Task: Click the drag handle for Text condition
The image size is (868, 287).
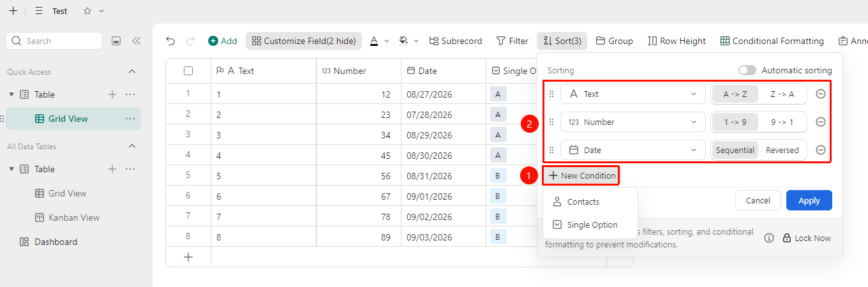Action: (551, 94)
